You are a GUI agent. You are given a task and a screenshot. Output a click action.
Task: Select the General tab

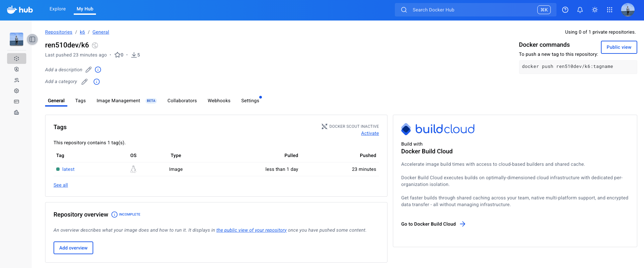click(56, 101)
